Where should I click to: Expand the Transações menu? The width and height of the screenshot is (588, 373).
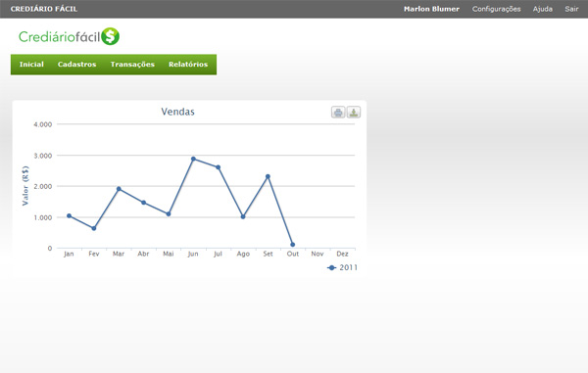point(132,65)
